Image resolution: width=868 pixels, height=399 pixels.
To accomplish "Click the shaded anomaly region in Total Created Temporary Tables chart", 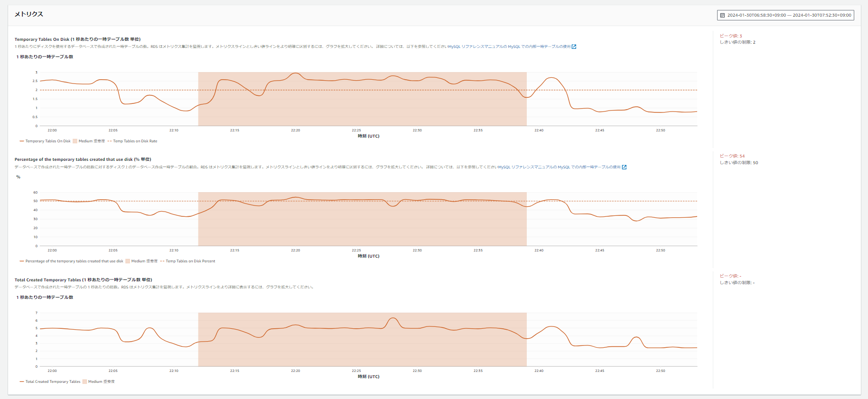I will 362,339.
